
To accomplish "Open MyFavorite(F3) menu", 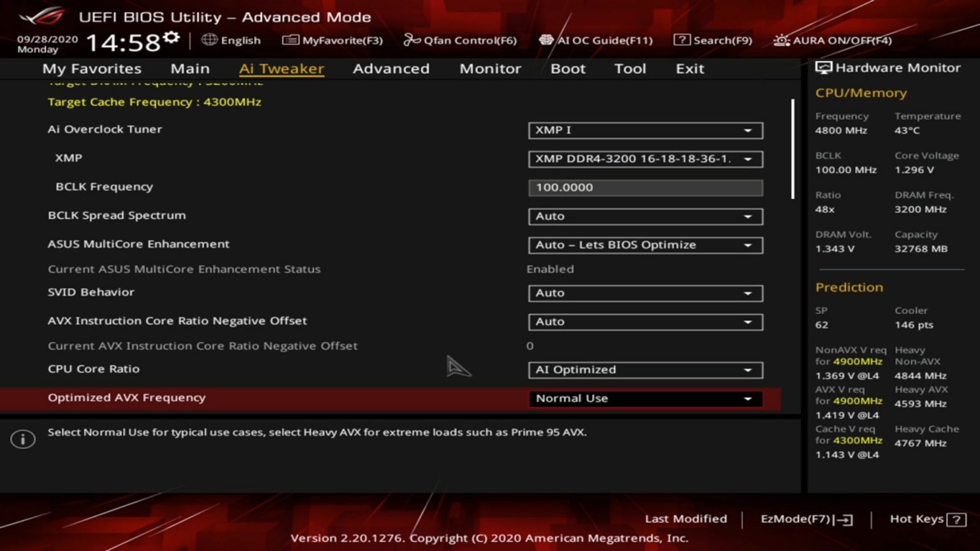I will (x=332, y=40).
